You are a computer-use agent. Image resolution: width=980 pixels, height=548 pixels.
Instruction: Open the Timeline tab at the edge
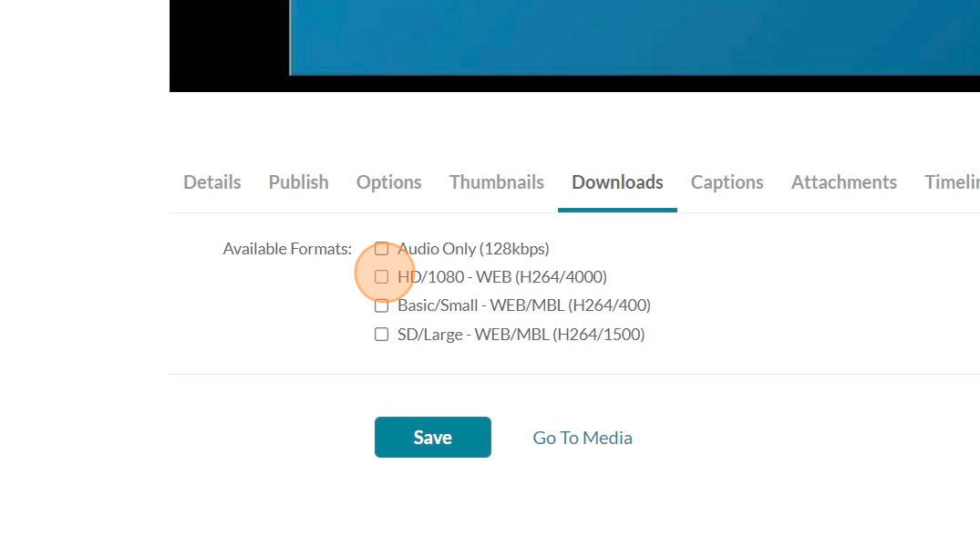952,181
